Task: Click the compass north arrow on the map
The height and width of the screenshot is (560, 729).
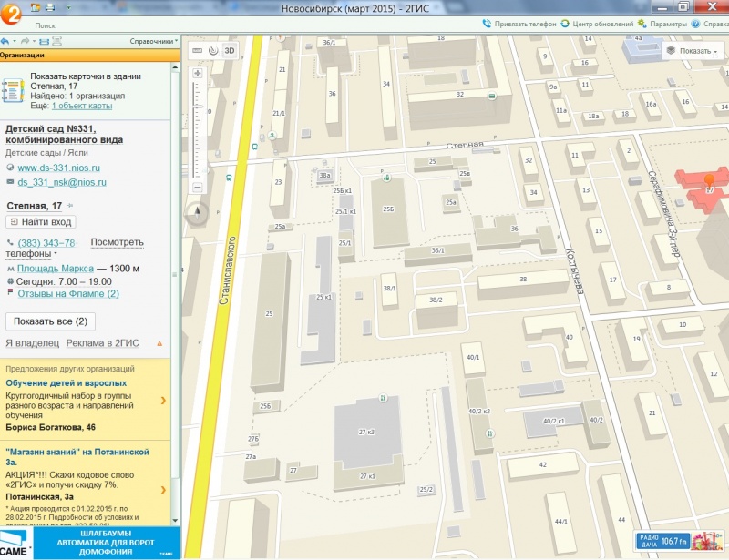Action: click(197, 213)
